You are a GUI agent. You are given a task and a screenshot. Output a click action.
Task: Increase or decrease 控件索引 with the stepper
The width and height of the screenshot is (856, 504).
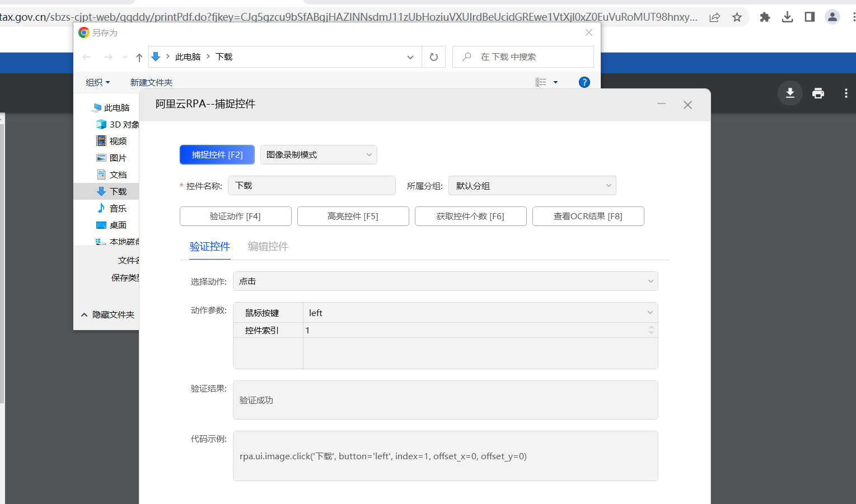[x=651, y=331]
